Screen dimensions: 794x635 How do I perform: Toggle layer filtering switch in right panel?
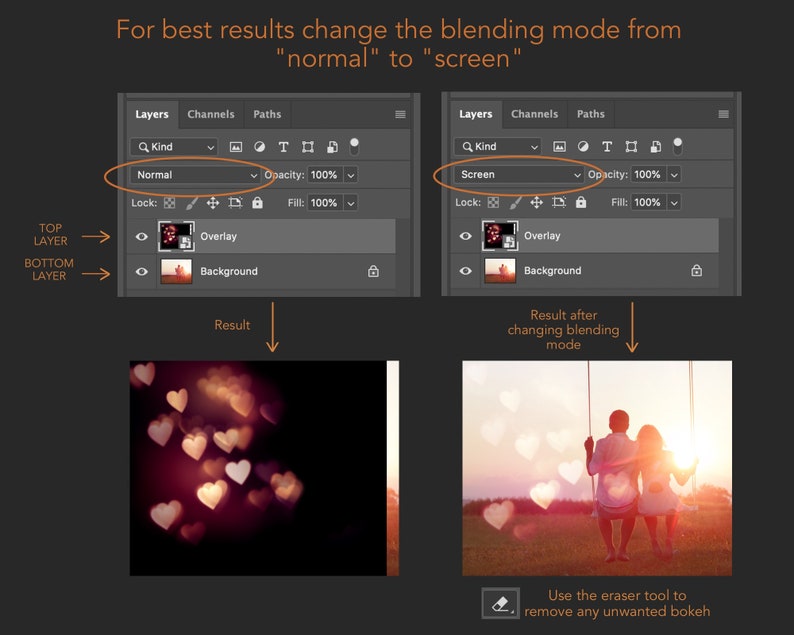(678, 146)
